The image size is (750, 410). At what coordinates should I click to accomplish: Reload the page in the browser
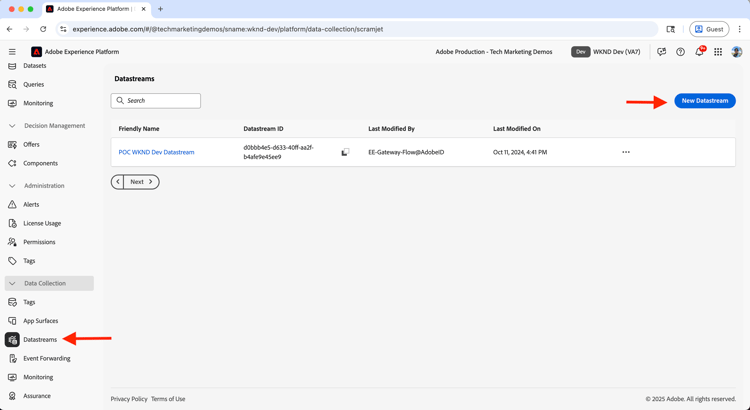coord(43,29)
